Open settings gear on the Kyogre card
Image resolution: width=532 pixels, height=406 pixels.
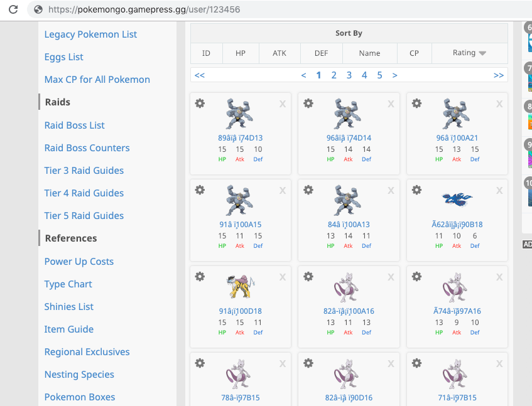click(416, 190)
